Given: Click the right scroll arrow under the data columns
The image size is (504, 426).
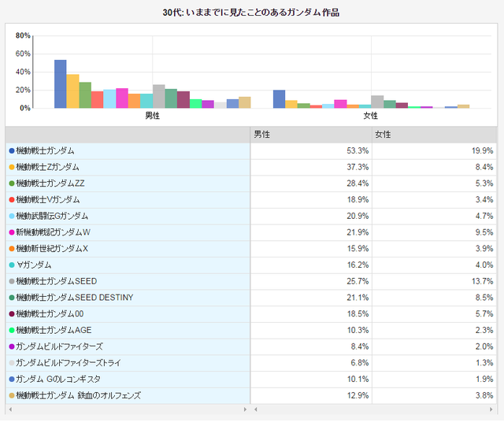Looking at the screenshot, I should click(x=495, y=409).
